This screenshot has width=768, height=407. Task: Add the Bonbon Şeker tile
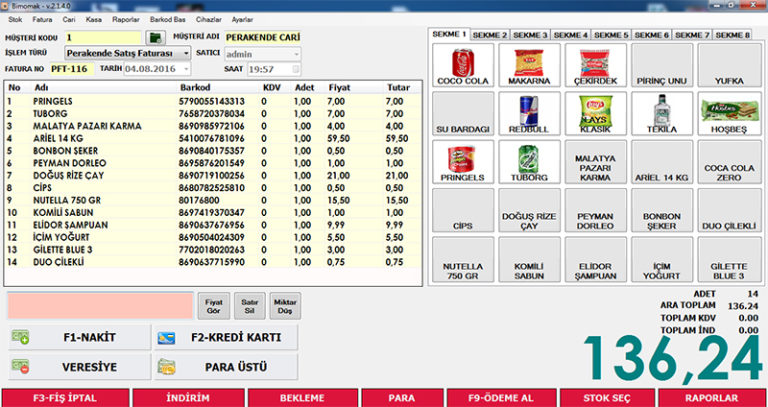pos(662,211)
